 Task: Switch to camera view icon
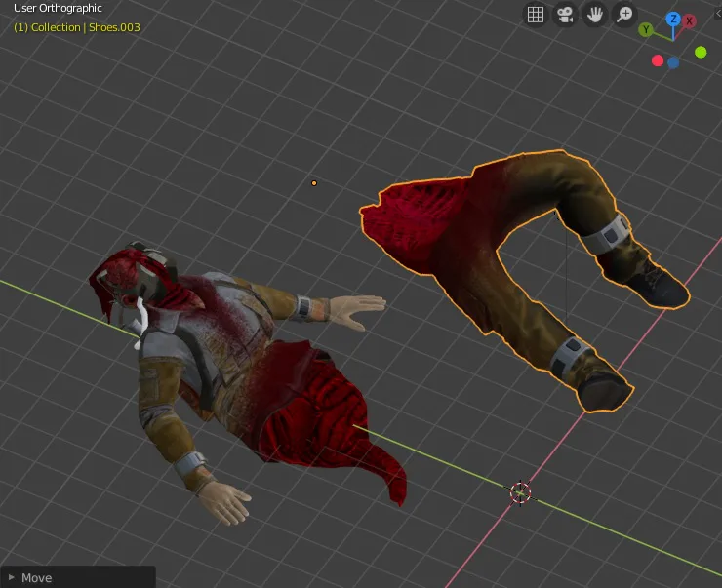tap(565, 15)
